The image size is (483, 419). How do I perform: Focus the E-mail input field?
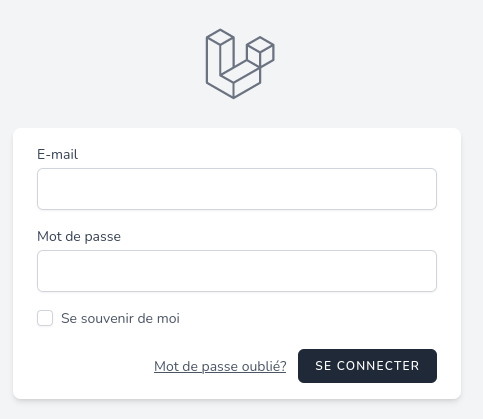point(237,189)
